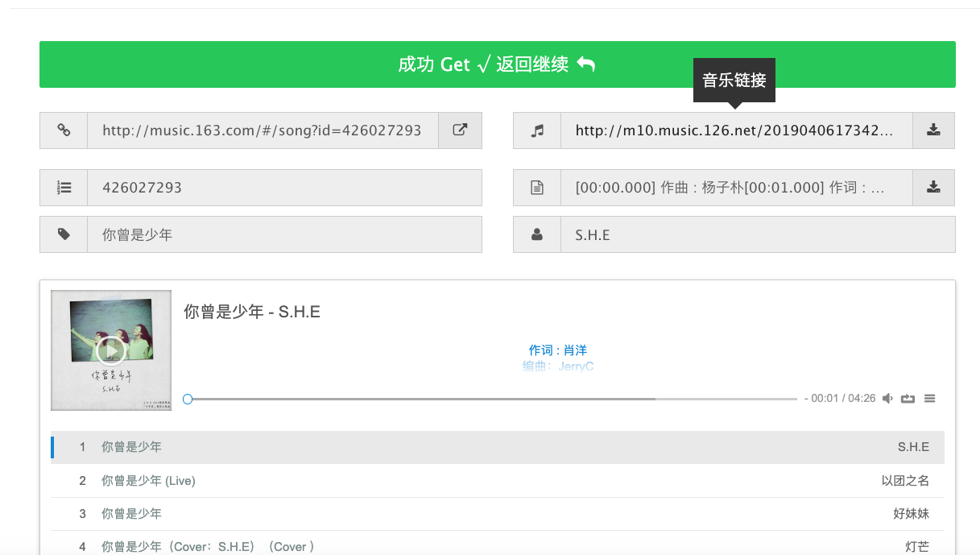Download the lyrics file
Screen dimensions: 980x555
click(933, 188)
